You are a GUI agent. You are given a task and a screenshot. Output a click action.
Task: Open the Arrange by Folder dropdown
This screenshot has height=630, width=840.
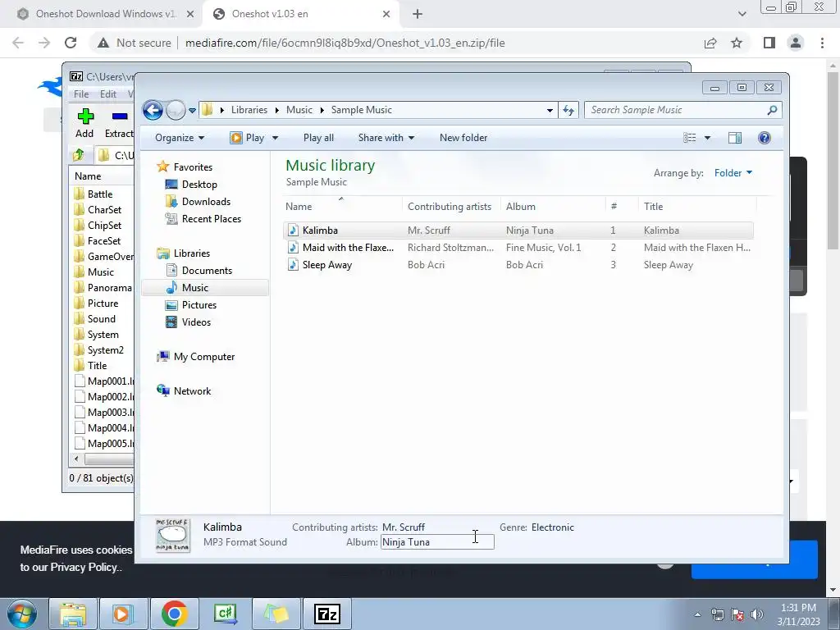(733, 173)
